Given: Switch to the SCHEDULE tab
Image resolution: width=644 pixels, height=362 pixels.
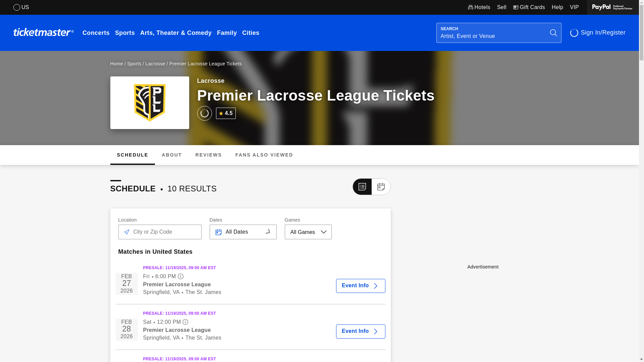Looking at the screenshot, I should pyautogui.click(x=132, y=155).
